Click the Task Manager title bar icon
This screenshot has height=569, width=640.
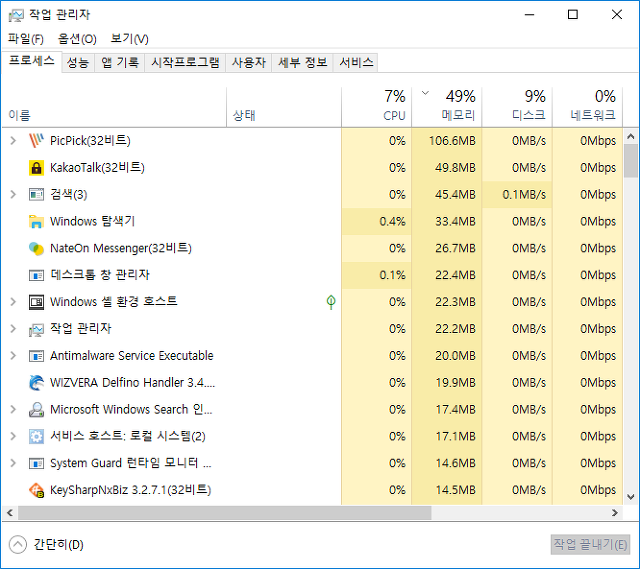[x=16, y=16]
